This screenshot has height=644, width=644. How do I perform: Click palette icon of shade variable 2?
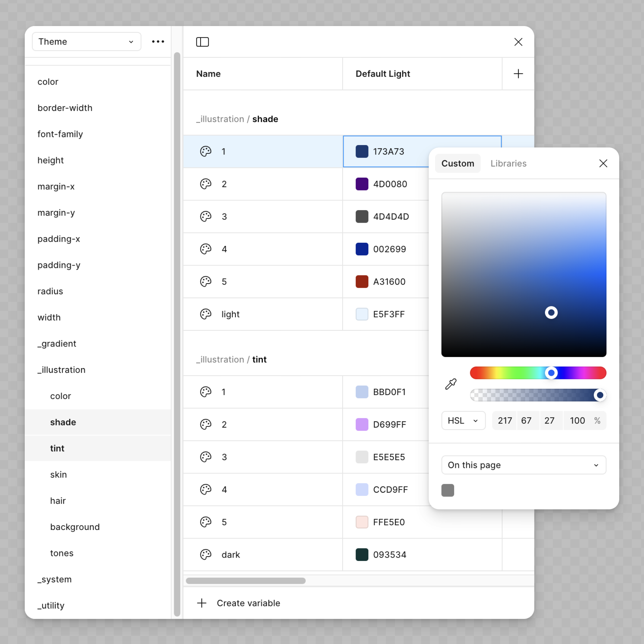(206, 184)
